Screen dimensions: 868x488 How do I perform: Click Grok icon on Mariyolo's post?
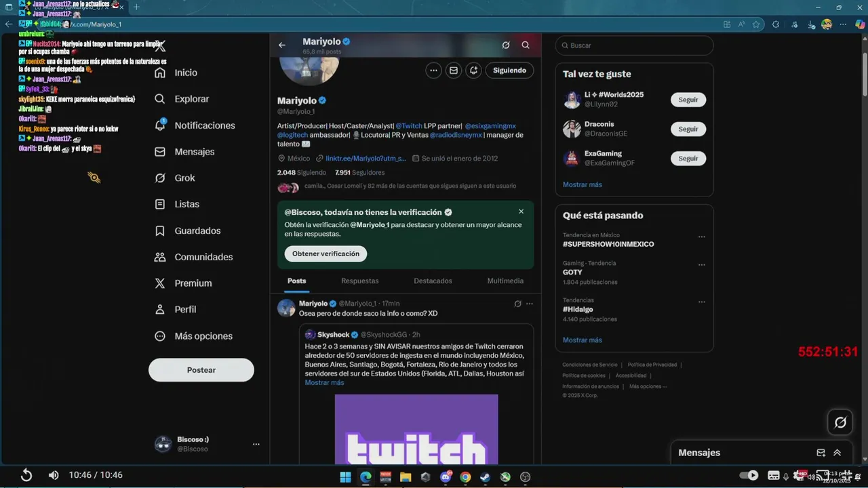pyautogui.click(x=517, y=304)
